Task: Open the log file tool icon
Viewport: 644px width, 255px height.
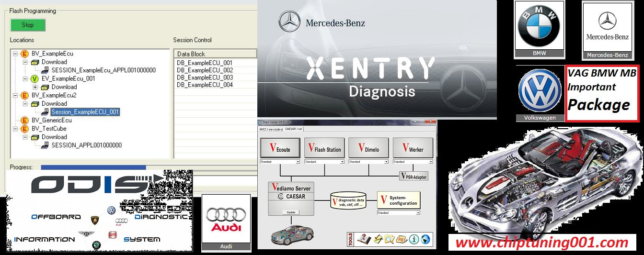Action: click(401, 239)
